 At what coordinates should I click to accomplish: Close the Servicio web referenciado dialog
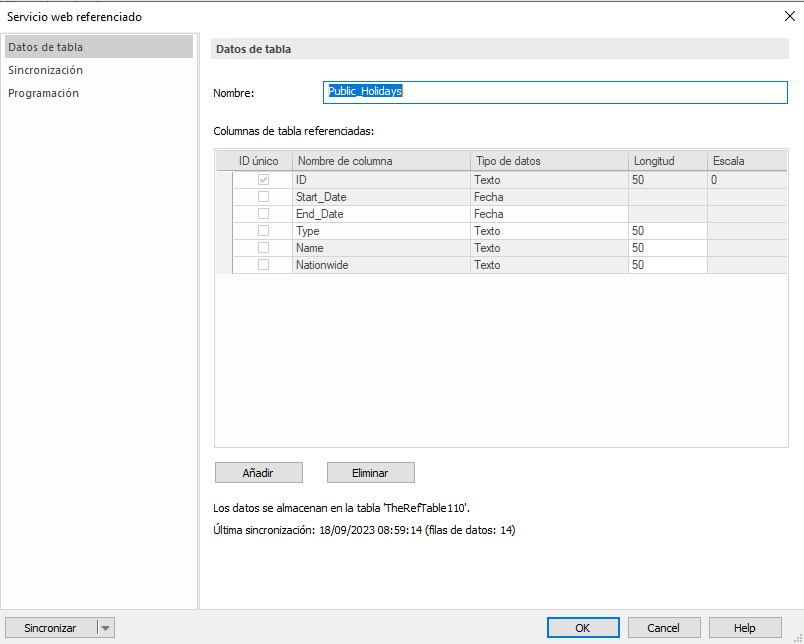click(x=790, y=16)
